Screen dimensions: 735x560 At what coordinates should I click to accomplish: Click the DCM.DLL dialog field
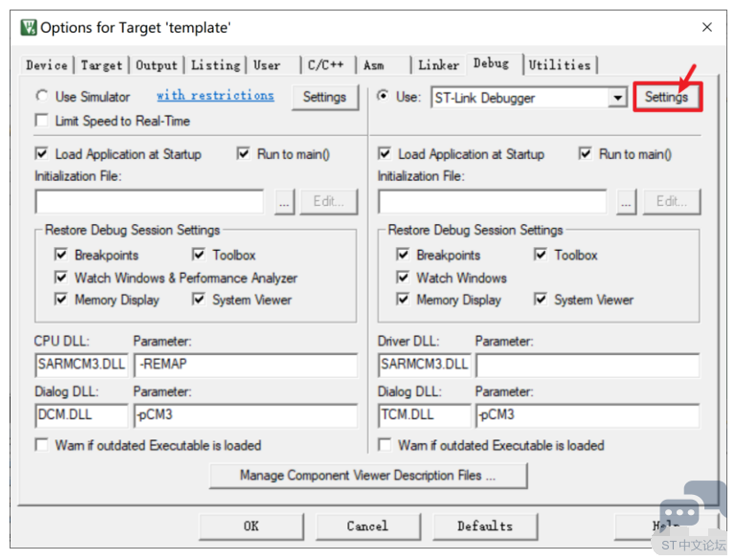[x=81, y=415]
